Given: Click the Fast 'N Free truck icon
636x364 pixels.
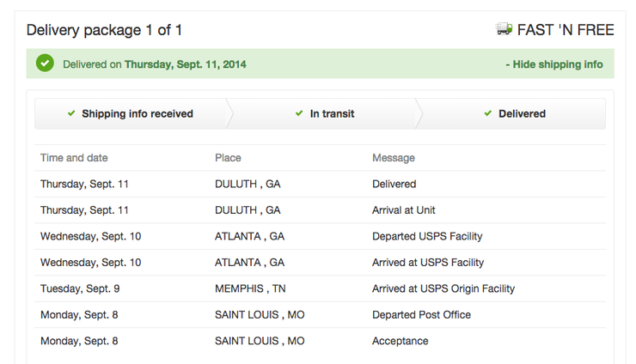Looking at the screenshot, I should pos(504,29).
